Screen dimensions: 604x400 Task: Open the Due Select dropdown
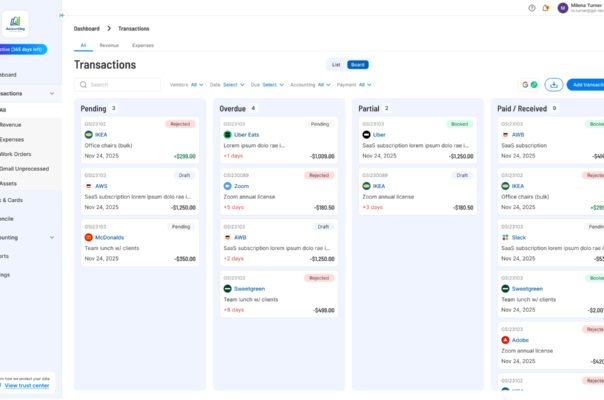point(267,85)
